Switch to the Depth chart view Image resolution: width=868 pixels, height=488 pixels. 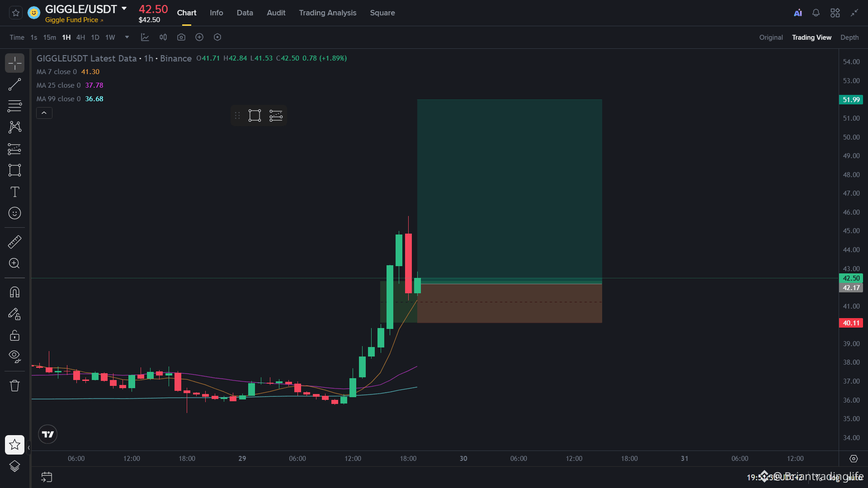[849, 38]
